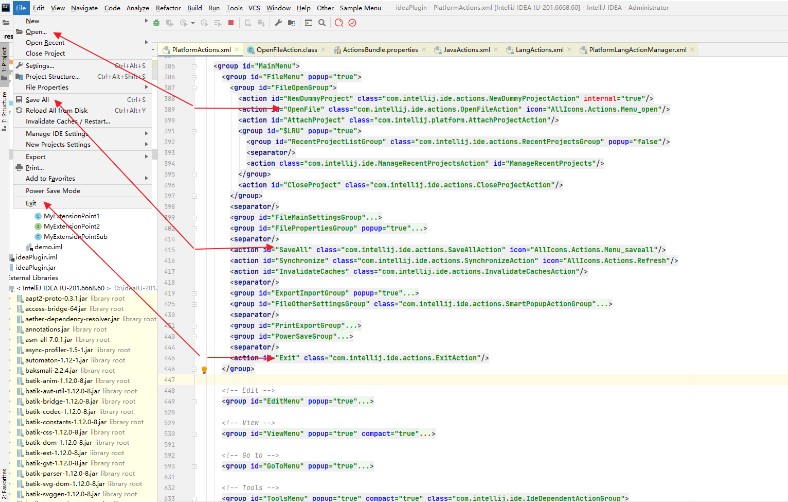Click the save disk icon next to Save All
Image resolution: width=788 pixels, height=502 pixels.
(19, 99)
